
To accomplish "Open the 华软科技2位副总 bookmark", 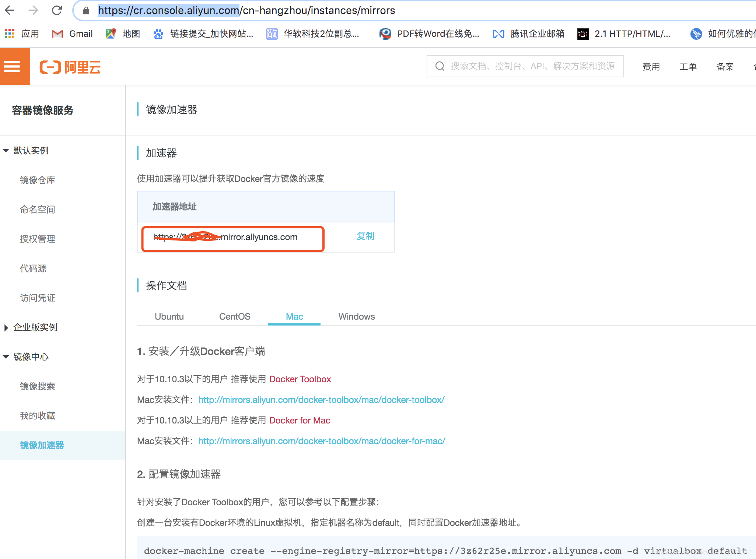I will tap(312, 34).
